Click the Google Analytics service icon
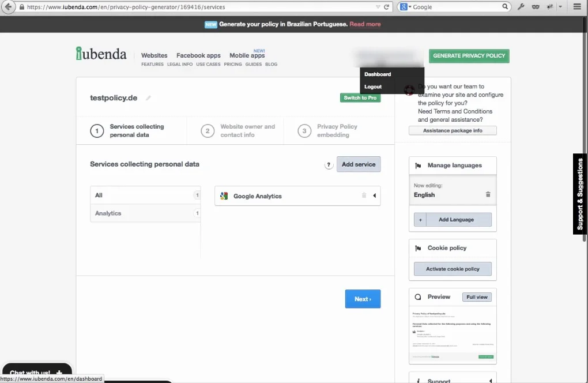The image size is (588, 383). click(224, 196)
